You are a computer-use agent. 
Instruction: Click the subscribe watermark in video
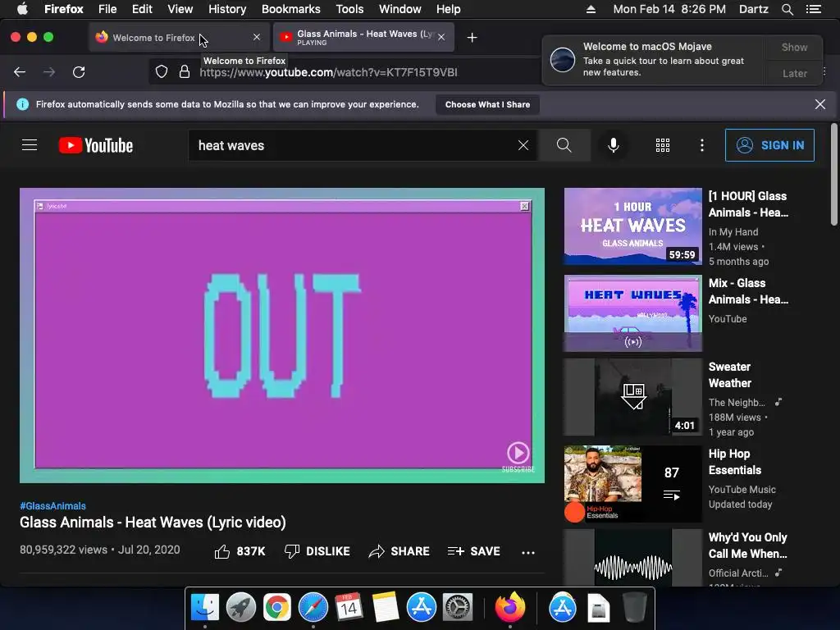click(518, 457)
